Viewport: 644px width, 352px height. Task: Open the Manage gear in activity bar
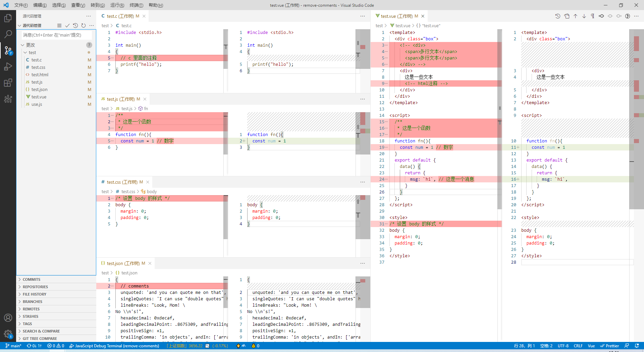8,334
